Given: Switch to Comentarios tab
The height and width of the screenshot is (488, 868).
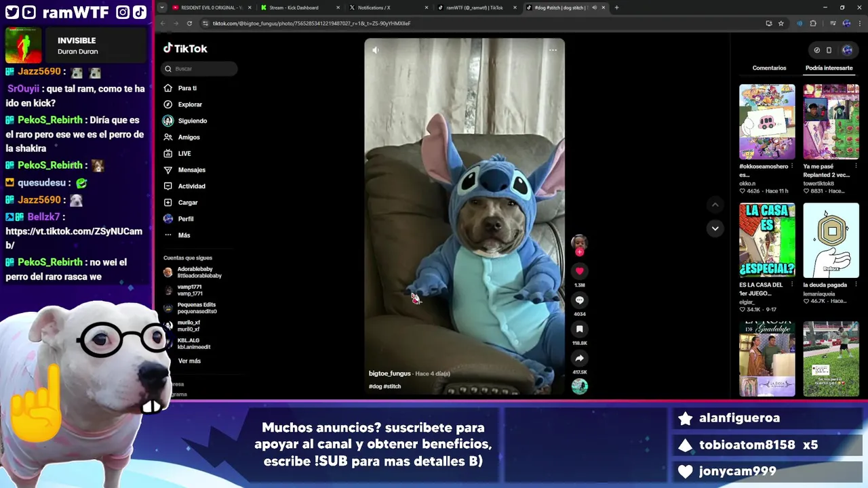Looking at the screenshot, I should tap(769, 68).
